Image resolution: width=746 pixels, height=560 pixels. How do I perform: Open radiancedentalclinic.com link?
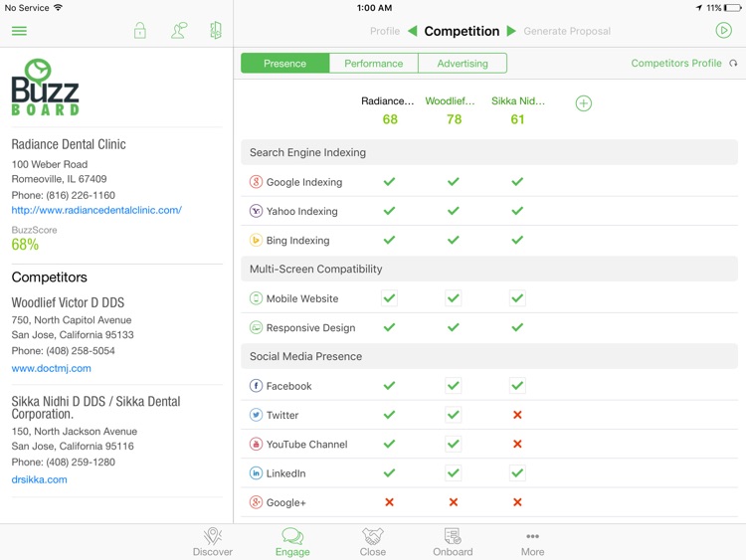[96, 210]
